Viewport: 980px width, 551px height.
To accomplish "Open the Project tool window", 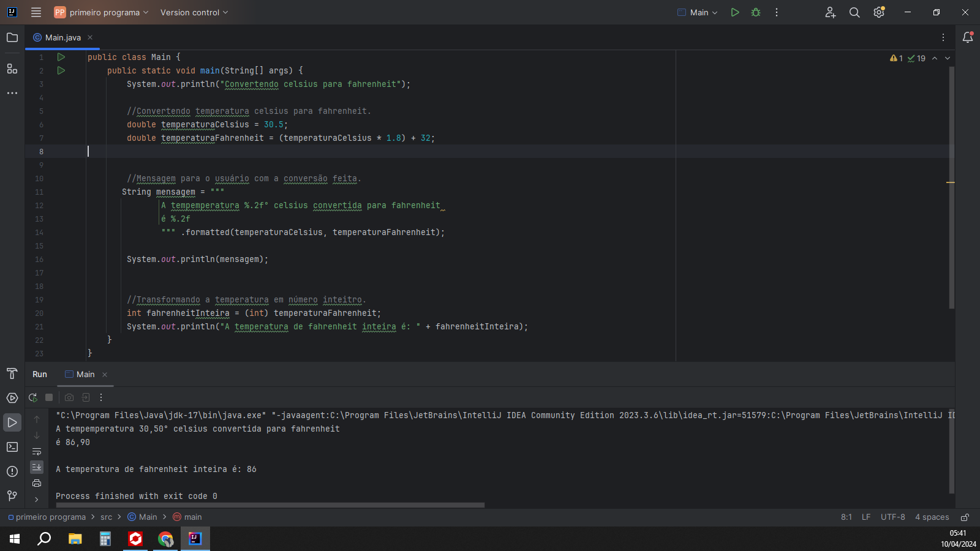I will pos(12,37).
